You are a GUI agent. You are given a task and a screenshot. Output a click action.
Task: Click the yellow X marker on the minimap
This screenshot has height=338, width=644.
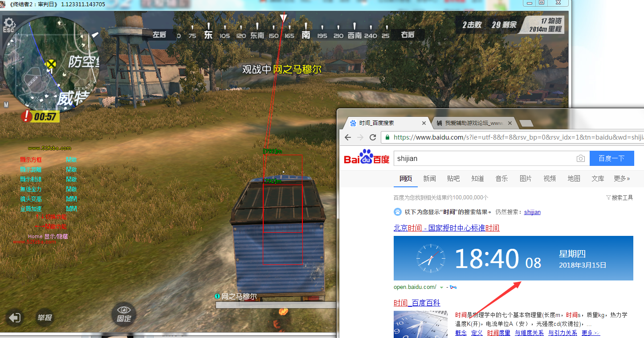[52, 64]
